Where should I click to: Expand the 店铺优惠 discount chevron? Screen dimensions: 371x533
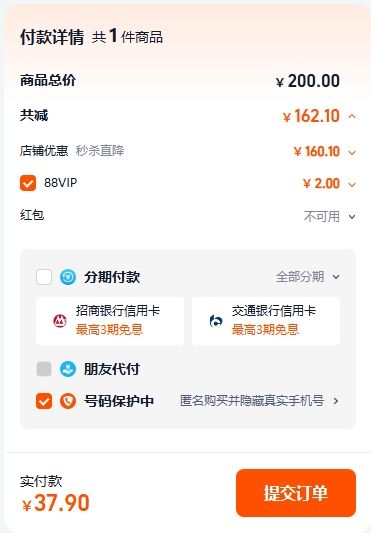pyautogui.click(x=352, y=152)
